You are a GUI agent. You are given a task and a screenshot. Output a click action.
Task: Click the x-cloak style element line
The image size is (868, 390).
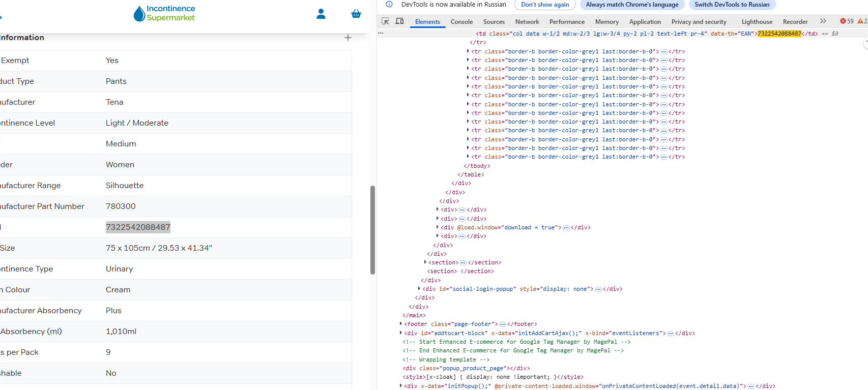(x=493, y=377)
